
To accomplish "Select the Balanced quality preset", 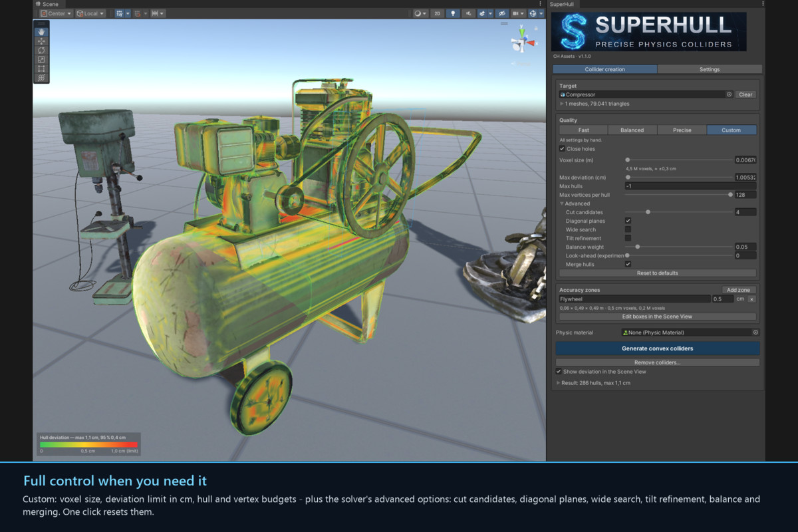I will (x=632, y=130).
